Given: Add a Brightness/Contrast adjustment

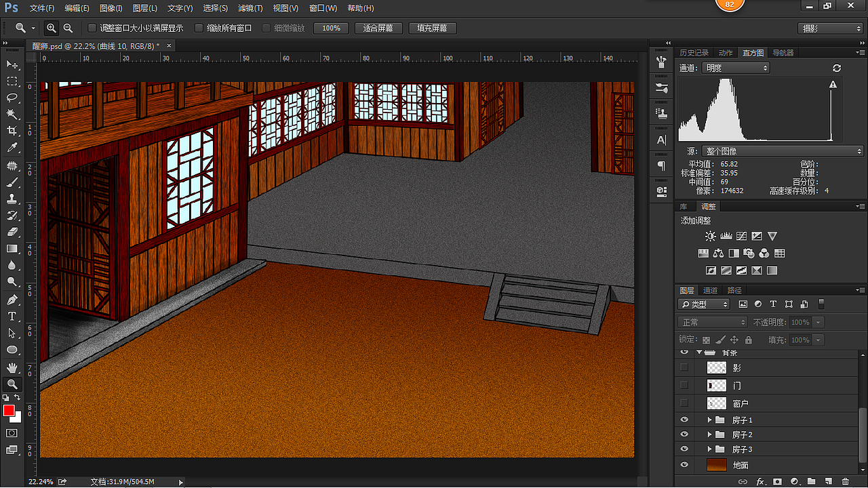Looking at the screenshot, I should 710,237.
